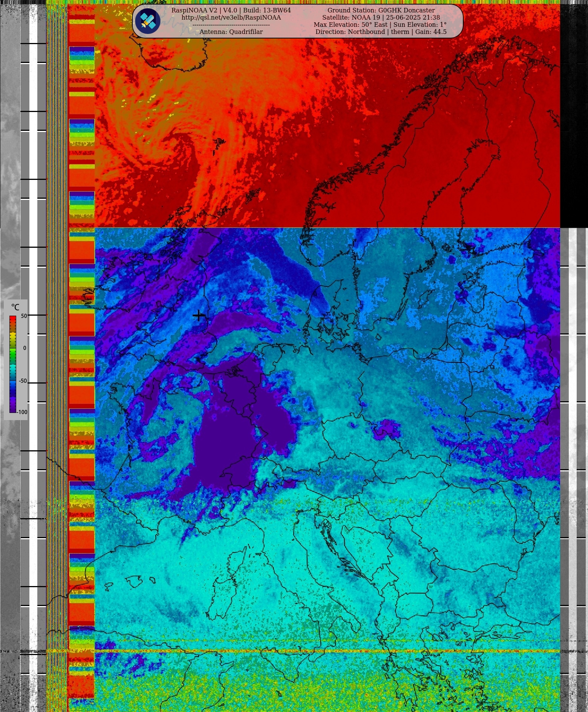Click the -50 value on temperature legend
588x712 pixels.
pos(23,381)
